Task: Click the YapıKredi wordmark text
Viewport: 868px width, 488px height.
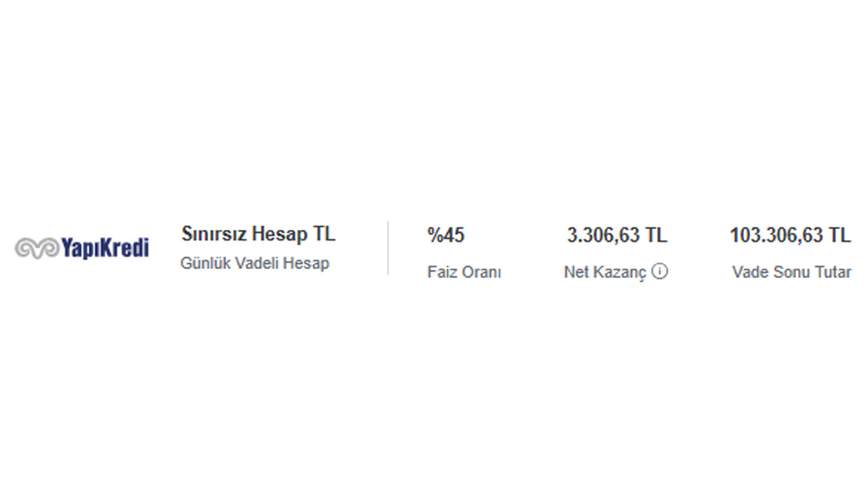Action: coord(104,247)
